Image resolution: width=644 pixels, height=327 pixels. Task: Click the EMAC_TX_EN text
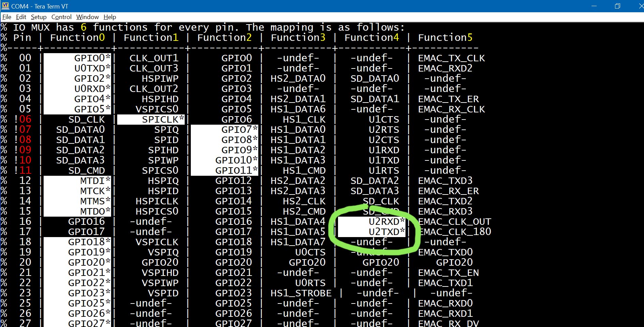[x=448, y=273]
